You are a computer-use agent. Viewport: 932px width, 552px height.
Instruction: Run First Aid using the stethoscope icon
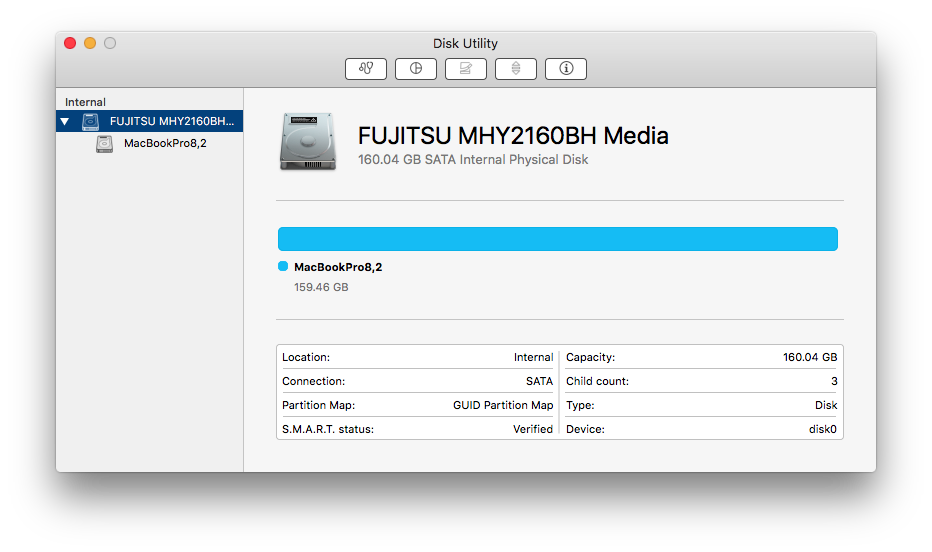tap(366, 68)
